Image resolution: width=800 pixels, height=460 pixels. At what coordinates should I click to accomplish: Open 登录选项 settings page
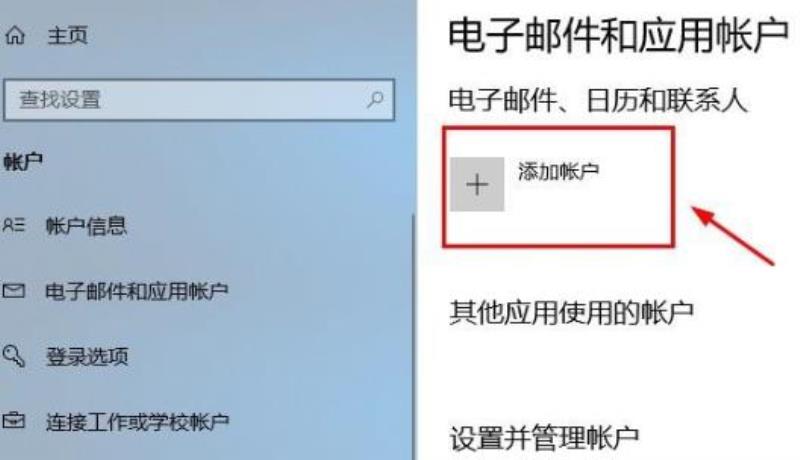tap(87, 356)
